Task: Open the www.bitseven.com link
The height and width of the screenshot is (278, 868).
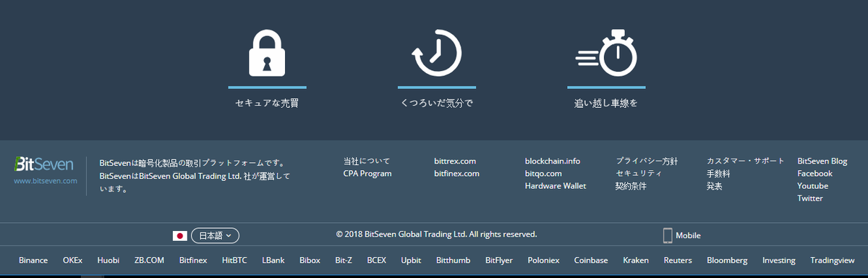Action: [x=46, y=181]
